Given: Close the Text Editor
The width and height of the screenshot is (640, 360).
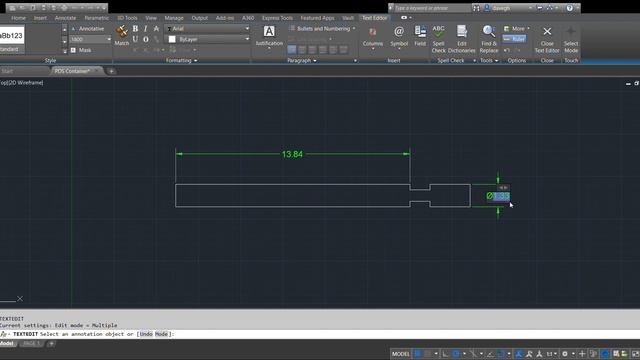Looking at the screenshot, I should [x=547, y=39].
